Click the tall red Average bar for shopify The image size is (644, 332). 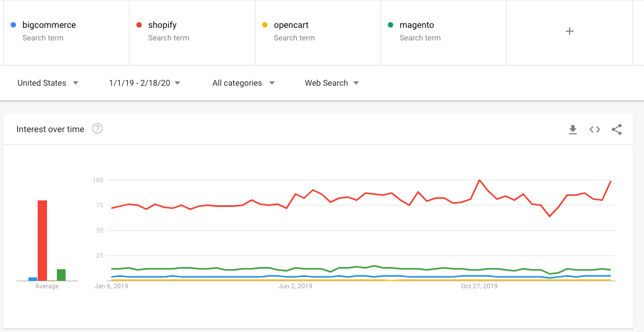[x=42, y=240]
